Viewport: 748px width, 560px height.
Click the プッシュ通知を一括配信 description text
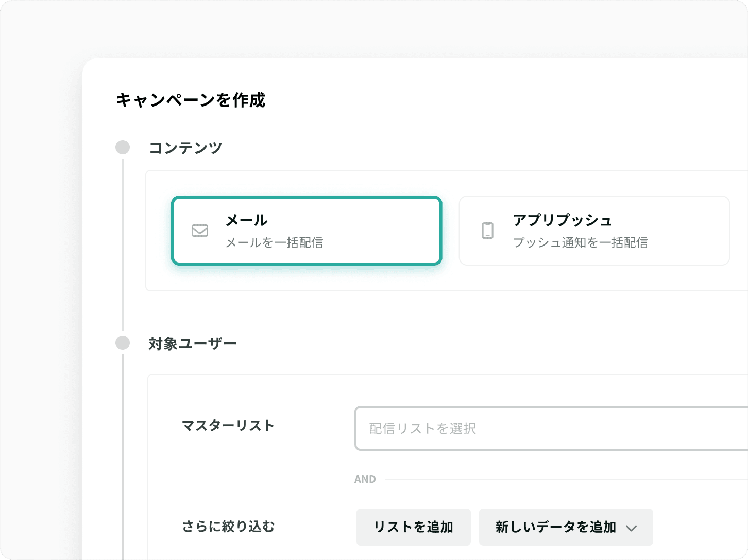pyautogui.click(x=581, y=242)
